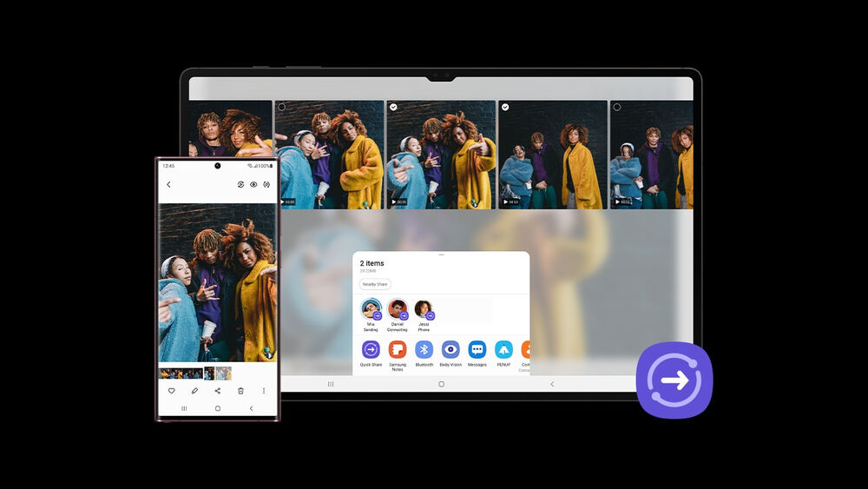Screen dimensions: 868x489
Task: Share via the Messages app icon
Action: point(477,350)
